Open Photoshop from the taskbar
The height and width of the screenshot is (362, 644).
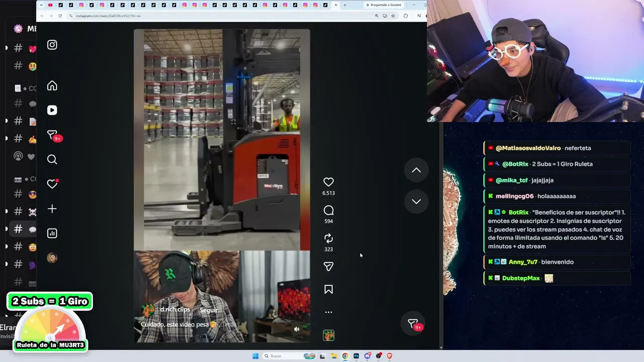356,356
